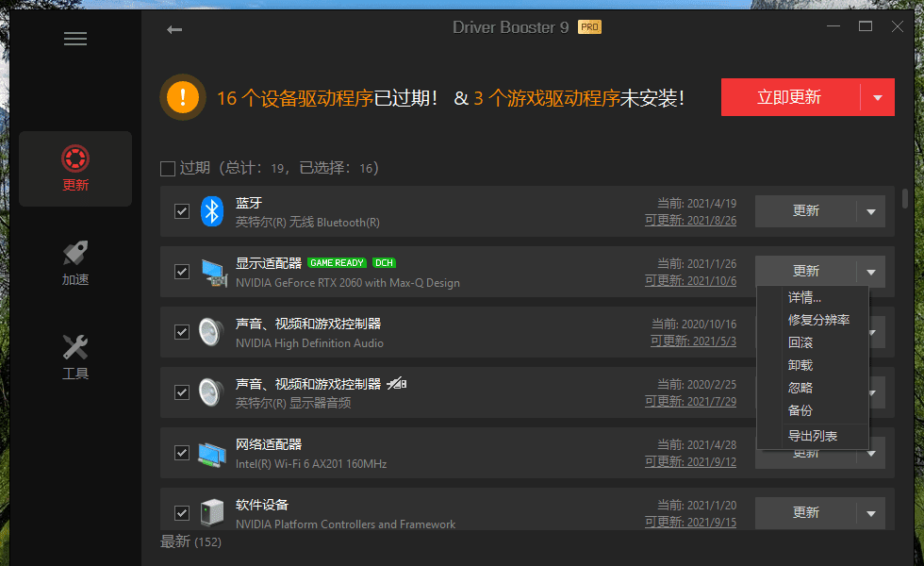
Task: Uncheck the 蓝牙 driver checkbox
Action: (x=182, y=211)
